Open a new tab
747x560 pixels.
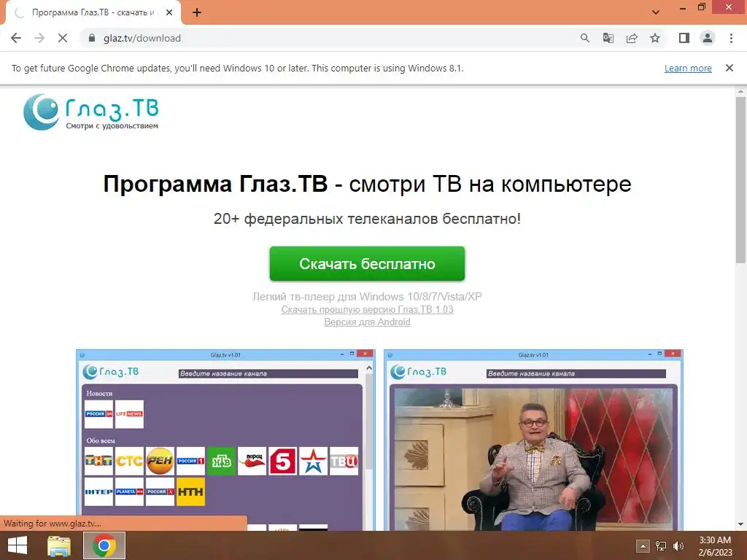click(x=197, y=13)
